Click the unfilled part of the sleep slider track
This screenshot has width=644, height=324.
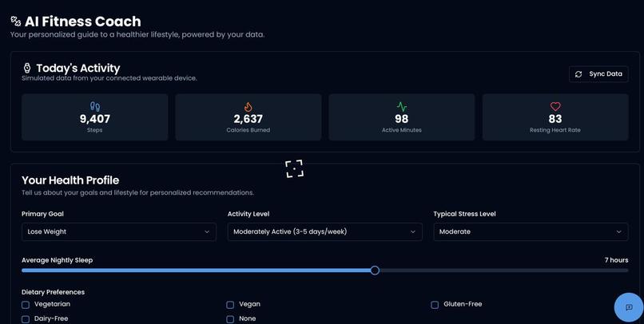pyautogui.click(x=503, y=271)
